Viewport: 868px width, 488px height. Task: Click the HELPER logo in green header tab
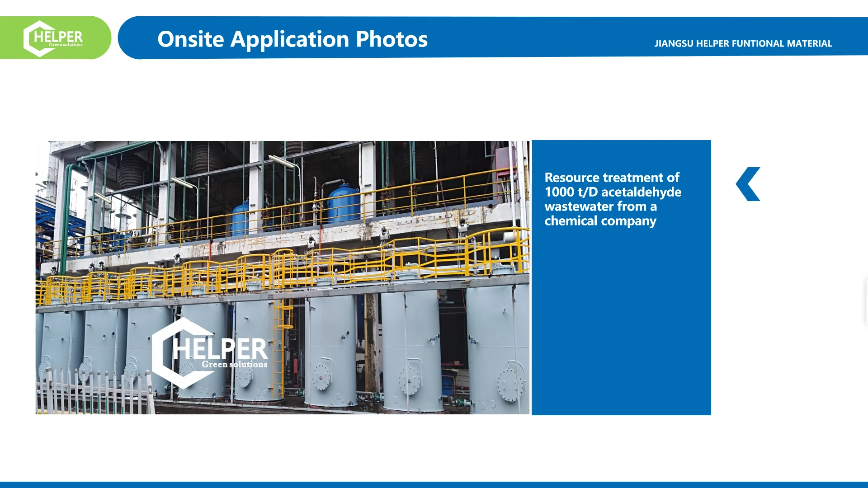tap(53, 38)
